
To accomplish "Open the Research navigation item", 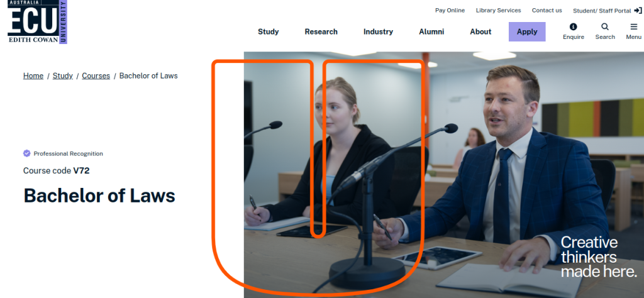I will pyautogui.click(x=321, y=31).
